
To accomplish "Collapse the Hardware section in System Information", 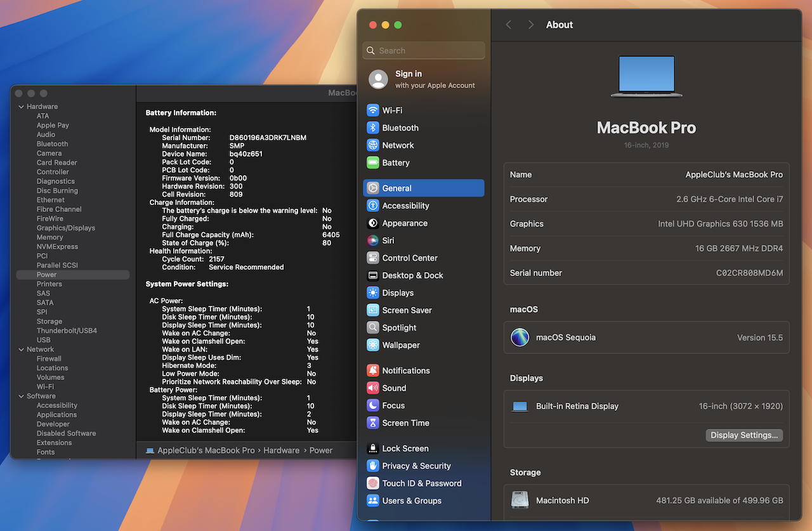I will coord(21,107).
